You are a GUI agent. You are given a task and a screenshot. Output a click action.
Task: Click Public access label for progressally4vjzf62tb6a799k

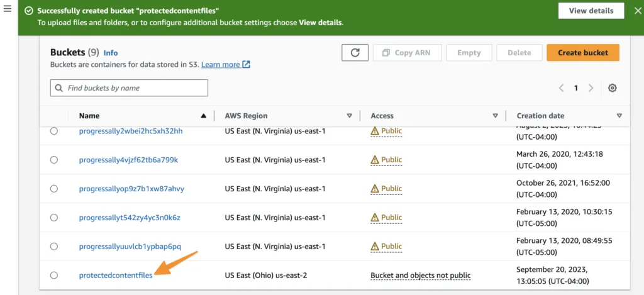[x=387, y=160]
